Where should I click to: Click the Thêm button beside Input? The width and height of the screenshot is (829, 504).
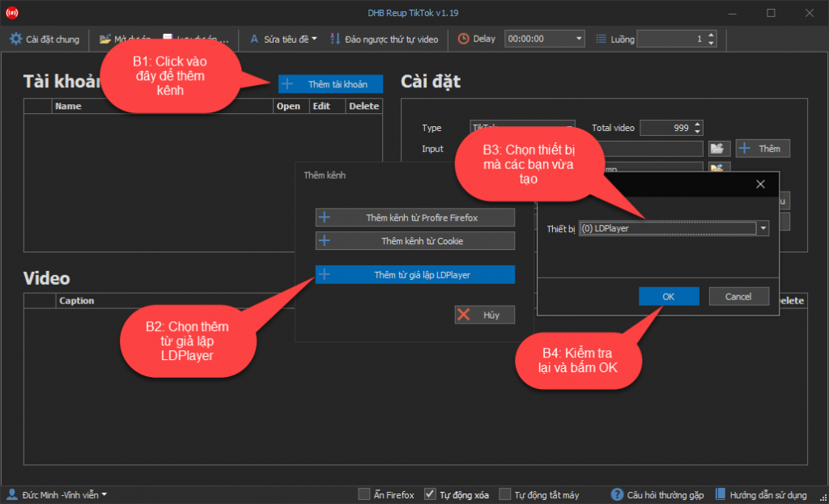point(763,149)
